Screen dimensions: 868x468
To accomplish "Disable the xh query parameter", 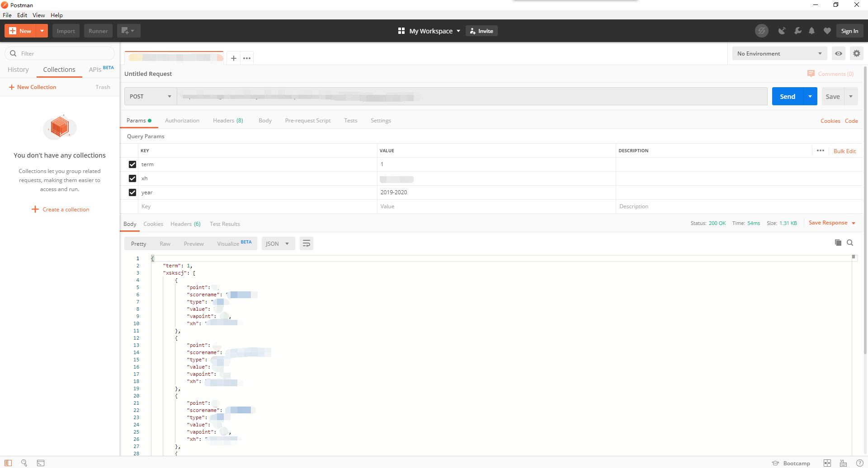I will point(132,178).
